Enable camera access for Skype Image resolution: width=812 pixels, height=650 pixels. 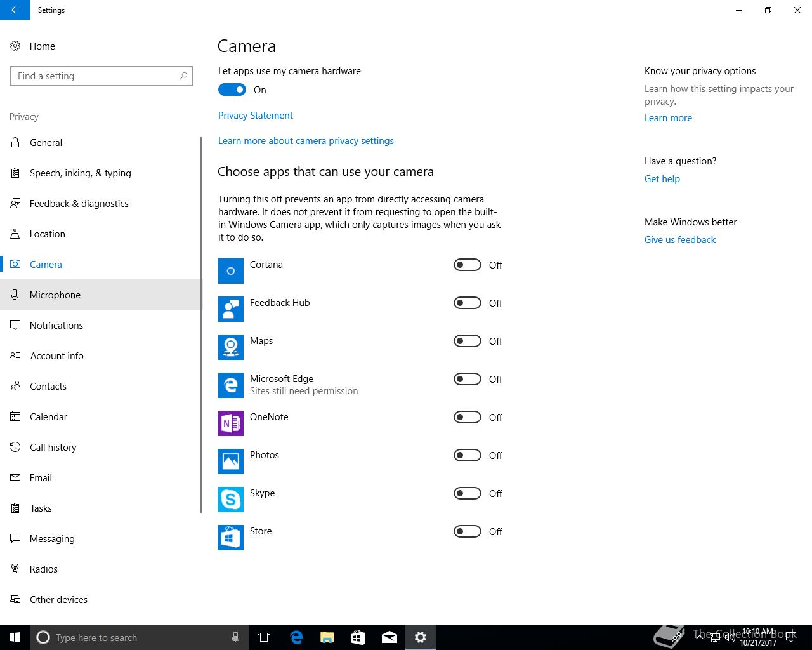coord(468,493)
